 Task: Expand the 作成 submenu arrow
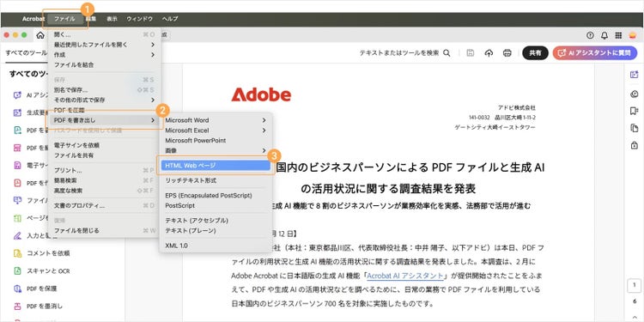pyautogui.click(x=152, y=55)
